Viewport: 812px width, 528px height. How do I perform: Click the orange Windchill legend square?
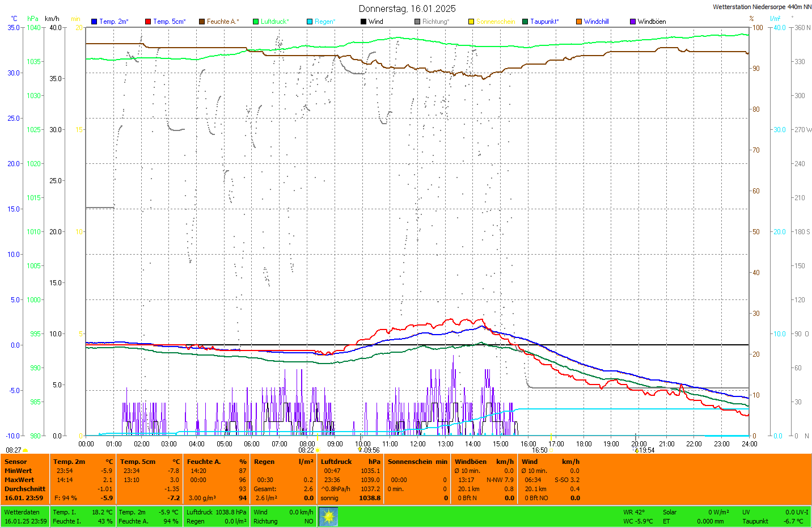pyautogui.click(x=579, y=22)
